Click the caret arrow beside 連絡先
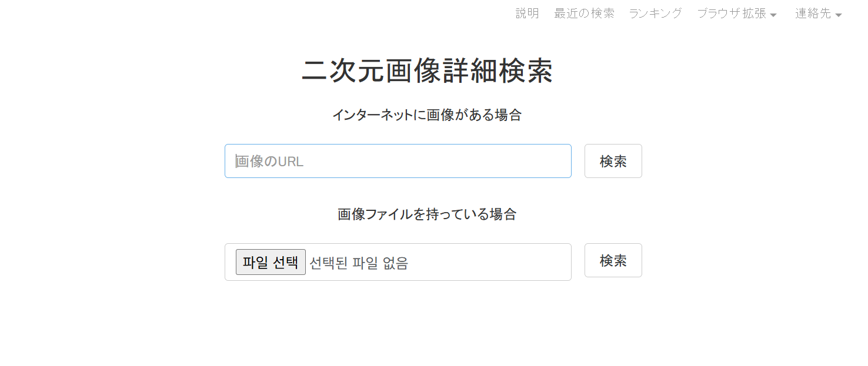This screenshot has width=868, height=366. 839,15
